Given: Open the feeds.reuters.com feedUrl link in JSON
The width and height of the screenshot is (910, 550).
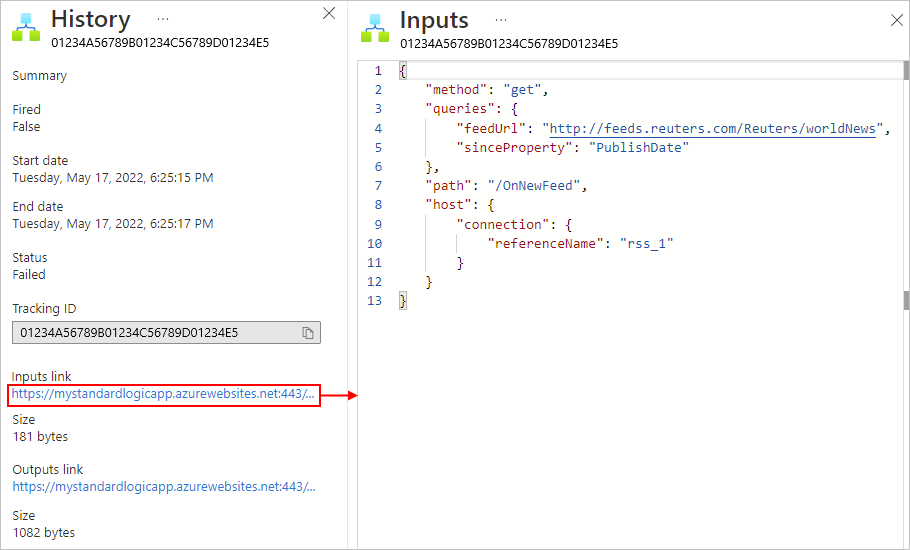Looking at the screenshot, I should 712,128.
